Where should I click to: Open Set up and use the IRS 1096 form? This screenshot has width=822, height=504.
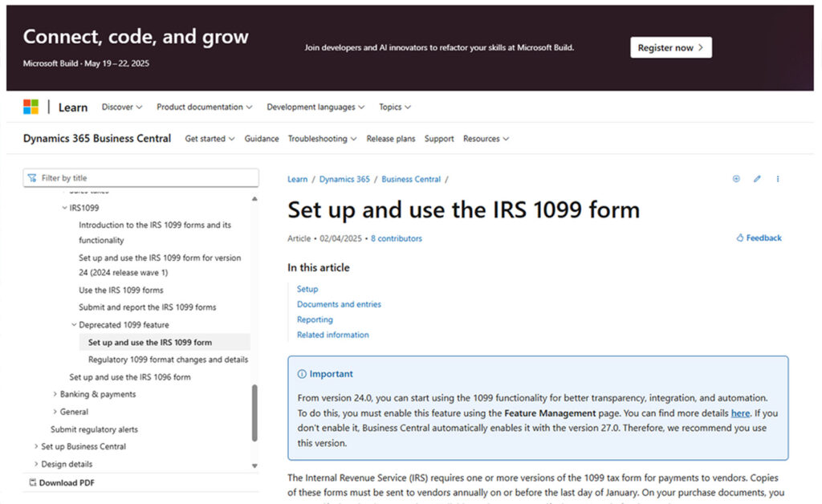pyautogui.click(x=130, y=377)
